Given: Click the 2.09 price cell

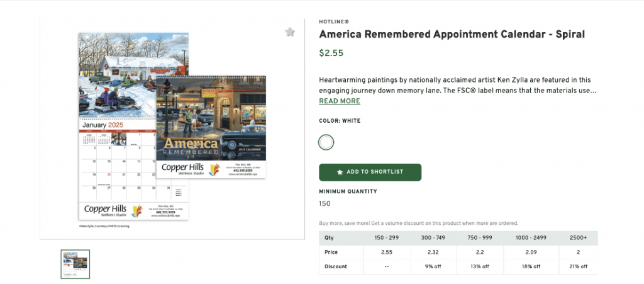Looking at the screenshot, I should [x=530, y=252].
